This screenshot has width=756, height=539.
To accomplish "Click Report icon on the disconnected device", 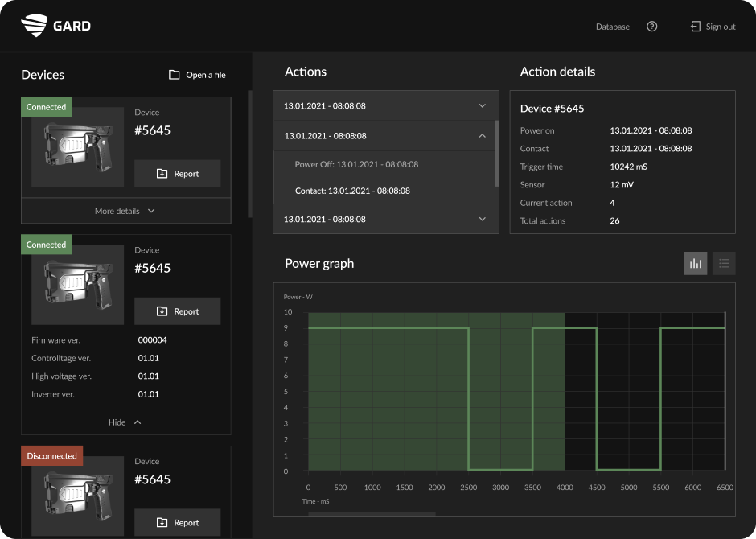I will (162, 522).
